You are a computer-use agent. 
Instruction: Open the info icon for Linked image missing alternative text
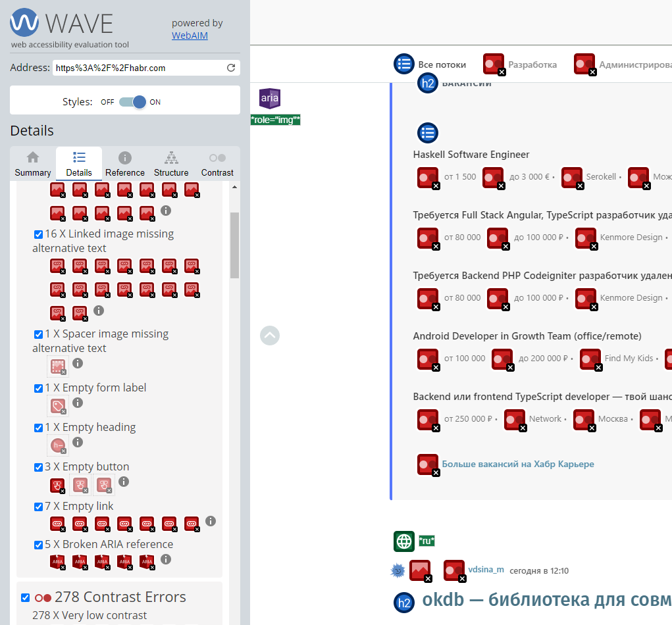point(99,311)
